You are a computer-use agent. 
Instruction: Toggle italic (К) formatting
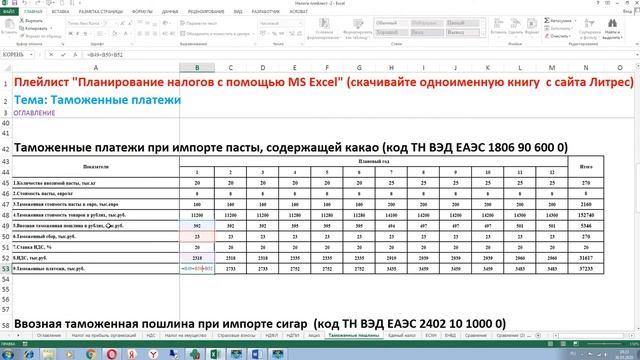(78, 34)
